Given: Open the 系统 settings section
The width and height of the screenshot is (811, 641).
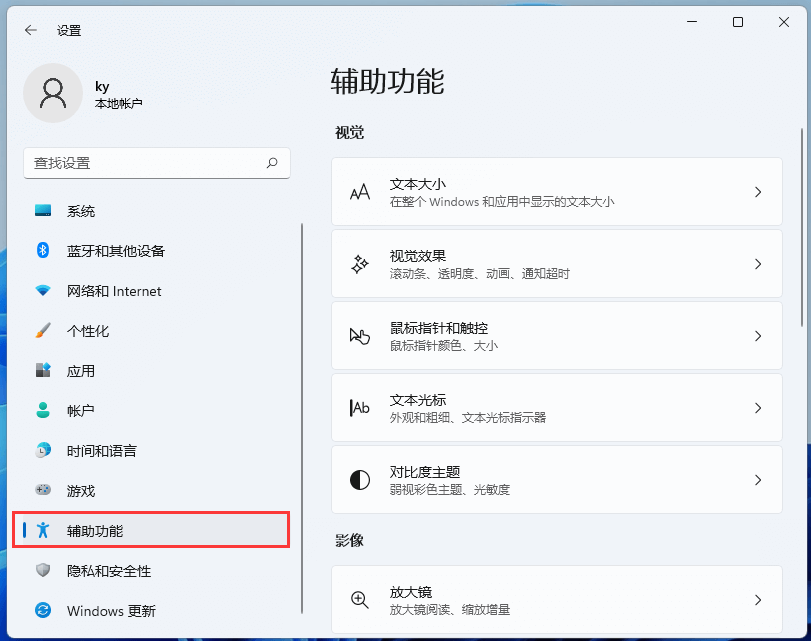Looking at the screenshot, I should pyautogui.click(x=100, y=211).
